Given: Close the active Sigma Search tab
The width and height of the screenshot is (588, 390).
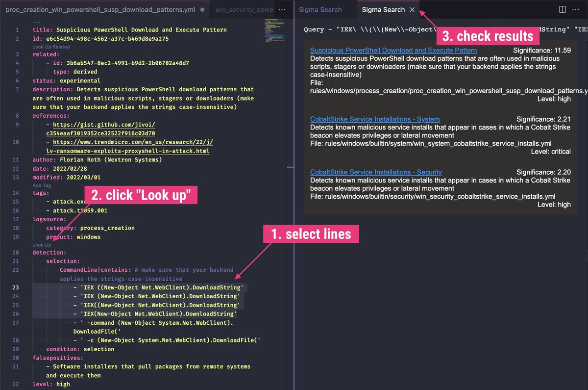Looking at the screenshot, I should pos(412,10).
